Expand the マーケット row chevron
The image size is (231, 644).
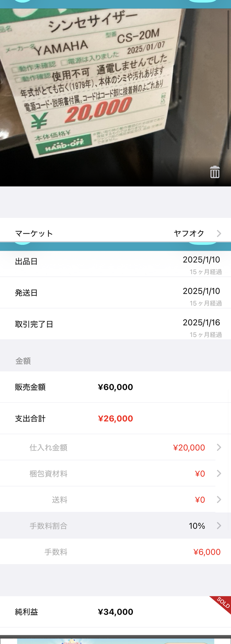[x=219, y=234]
